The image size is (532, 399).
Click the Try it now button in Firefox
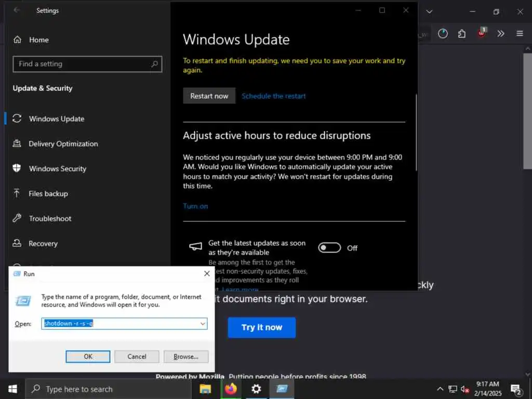(262, 327)
